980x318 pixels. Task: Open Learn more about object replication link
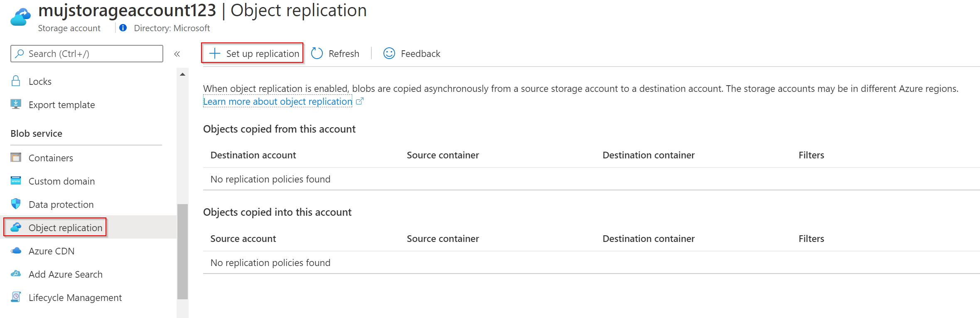[x=278, y=101]
